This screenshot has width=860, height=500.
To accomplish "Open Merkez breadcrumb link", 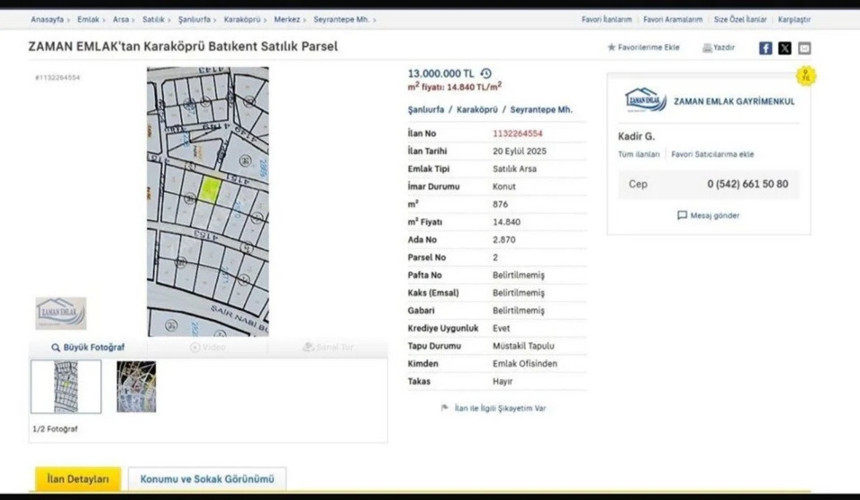I will tap(287, 20).
